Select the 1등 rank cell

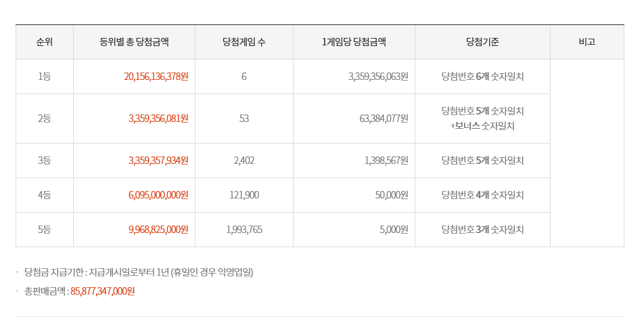coord(45,77)
